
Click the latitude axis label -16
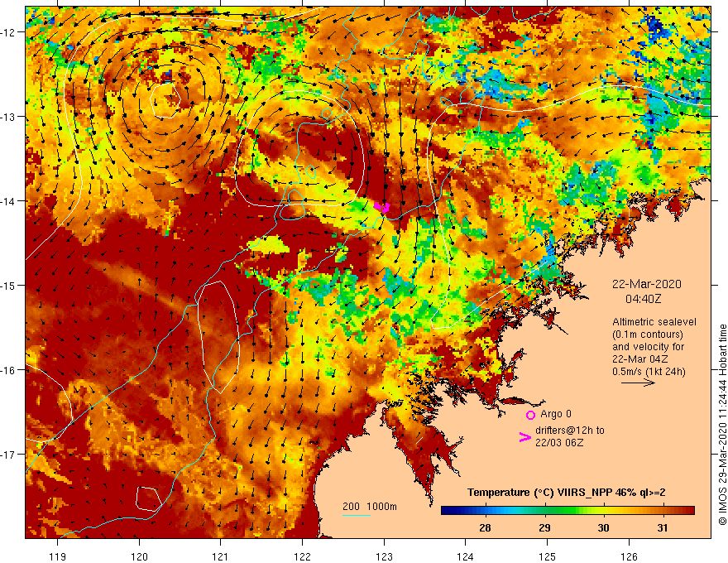point(8,370)
